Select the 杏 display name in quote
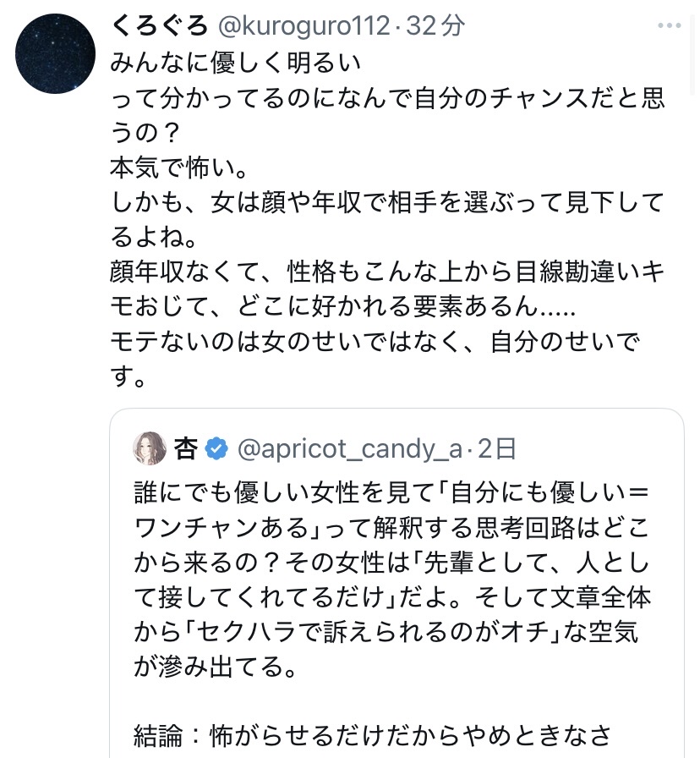700x758 pixels. pos(186,448)
